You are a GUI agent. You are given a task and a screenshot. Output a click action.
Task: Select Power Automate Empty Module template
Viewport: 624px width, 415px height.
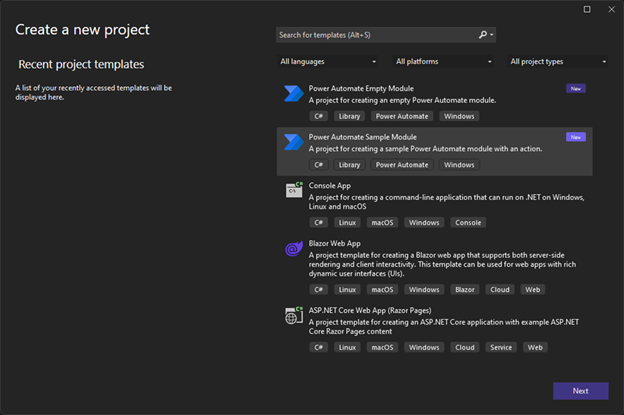(x=362, y=88)
